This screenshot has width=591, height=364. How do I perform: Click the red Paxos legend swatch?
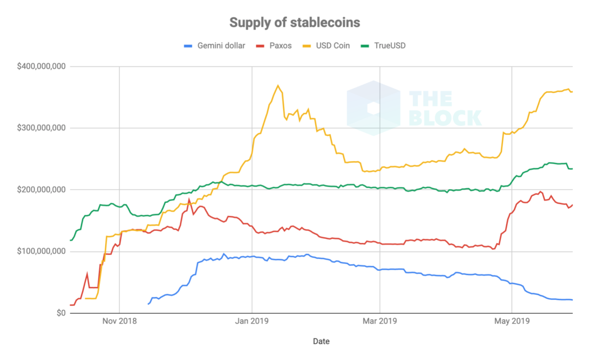[260, 46]
